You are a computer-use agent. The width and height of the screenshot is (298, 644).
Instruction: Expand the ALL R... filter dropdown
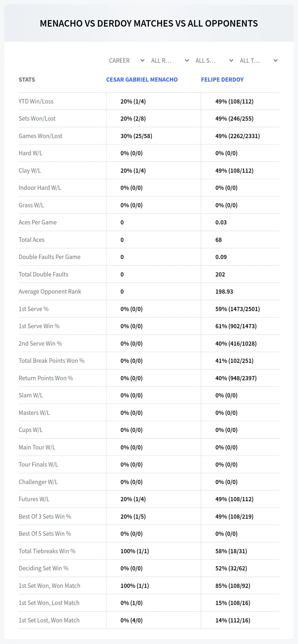coord(170,61)
